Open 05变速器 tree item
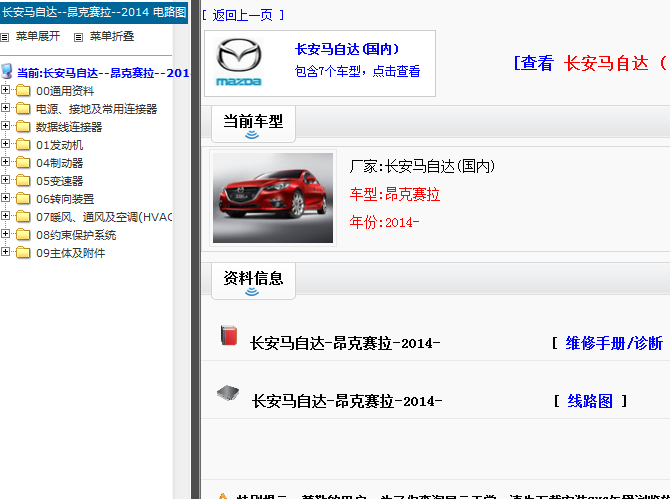The width and height of the screenshot is (670, 499). [59, 181]
